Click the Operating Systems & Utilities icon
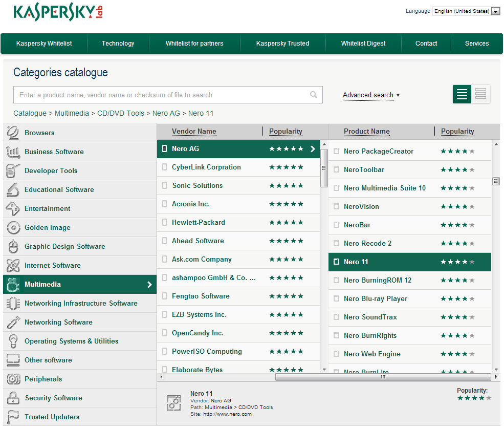504x429 pixels. point(13,341)
